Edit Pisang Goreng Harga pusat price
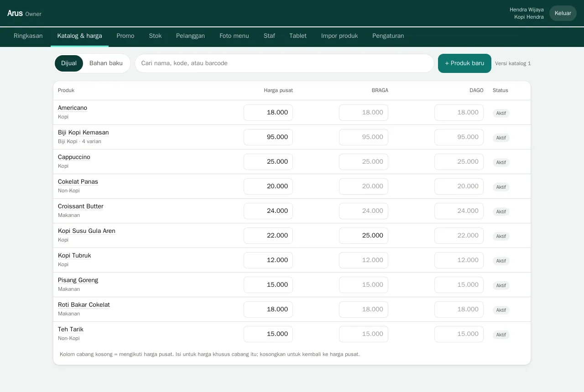Viewport: 584px width, 392px height. [268, 285]
